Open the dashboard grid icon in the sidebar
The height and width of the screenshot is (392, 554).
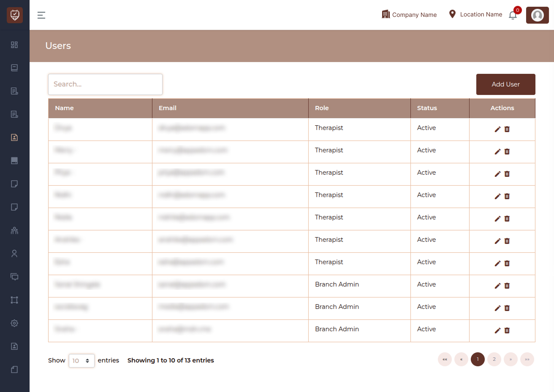click(14, 45)
